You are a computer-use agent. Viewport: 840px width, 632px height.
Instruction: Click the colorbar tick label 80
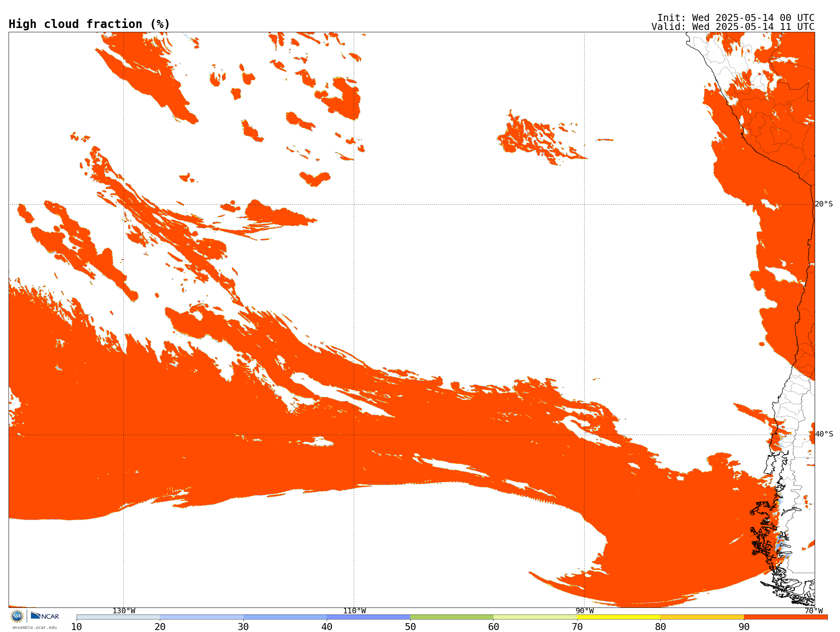660,627
